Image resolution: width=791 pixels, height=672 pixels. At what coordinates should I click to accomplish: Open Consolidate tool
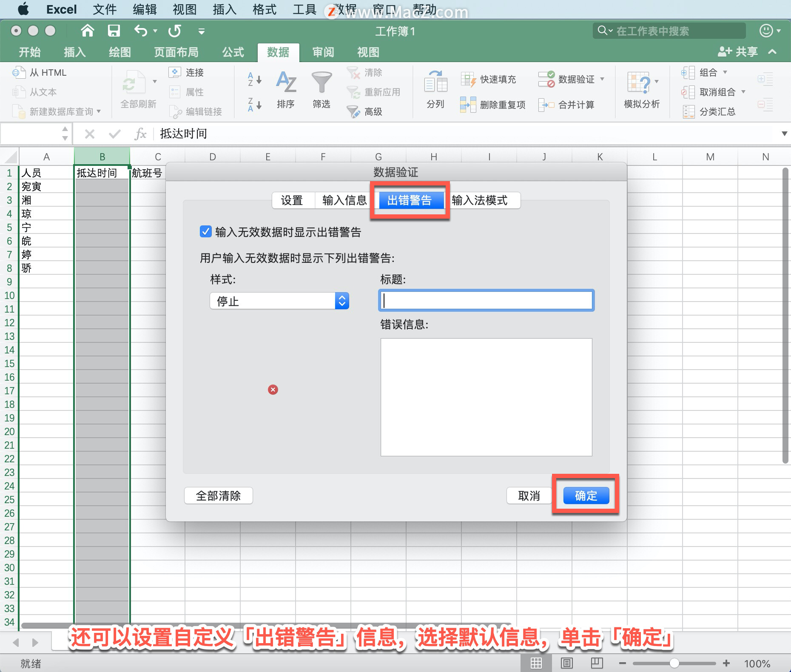(566, 105)
